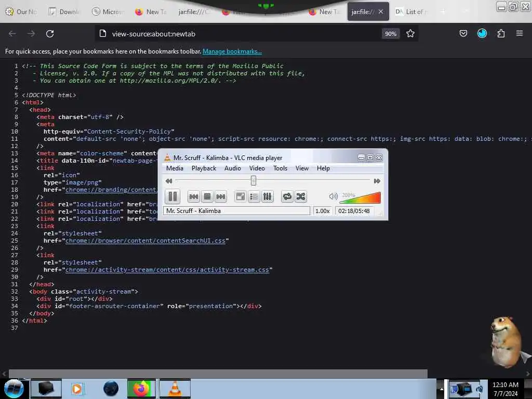Open the Extensions puzzle icon
532x399 pixels.
tap(501, 33)
